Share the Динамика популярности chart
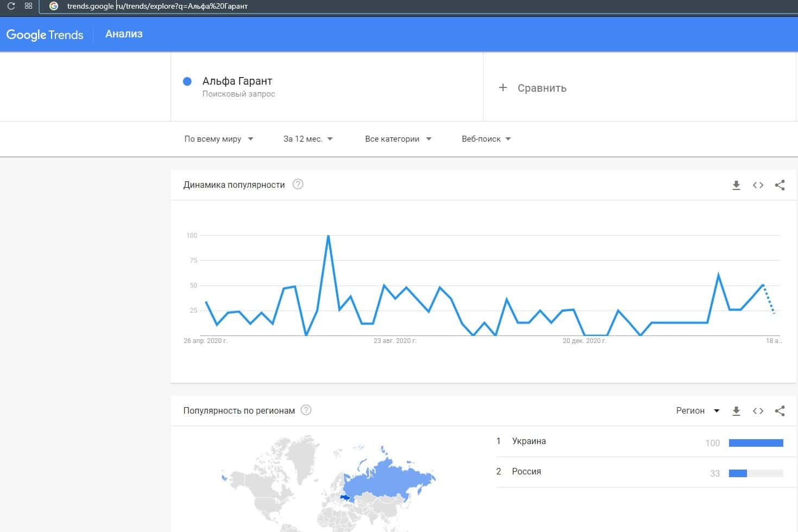The image size is (798, 532). point(780,185)
